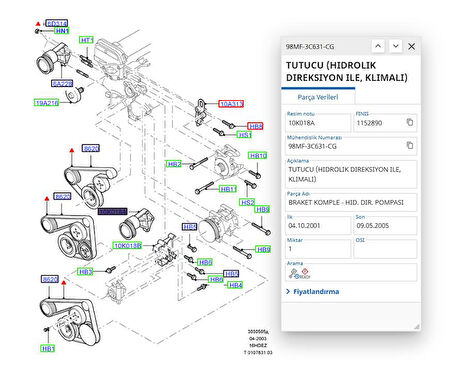Click the HB1 bolt label near bottom belt
This screenshot has width=452, height=377.
[48, 349]
